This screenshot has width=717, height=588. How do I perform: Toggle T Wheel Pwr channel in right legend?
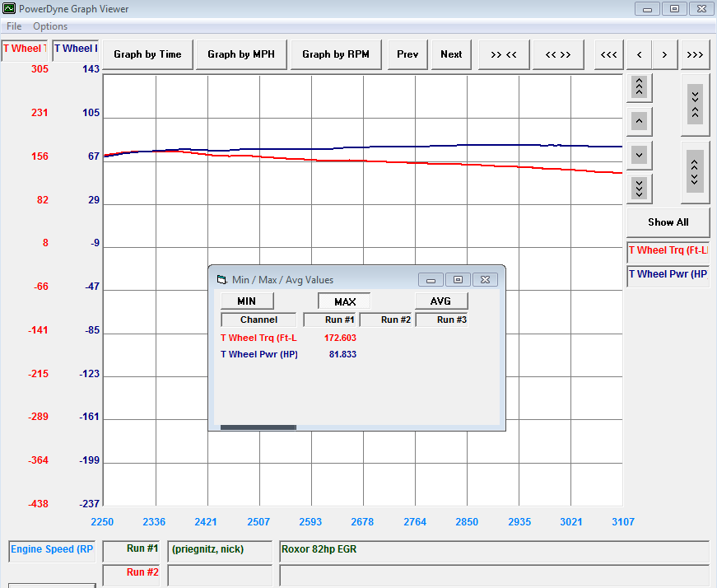point(668,274)
